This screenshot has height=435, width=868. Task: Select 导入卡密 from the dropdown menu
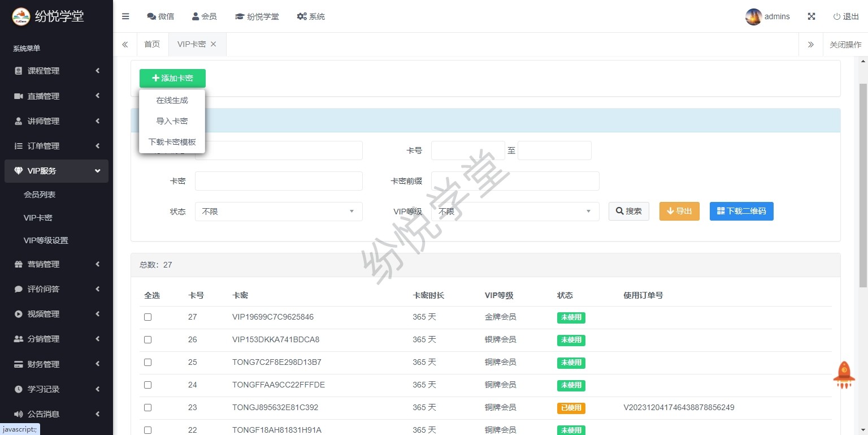pos(172,121)
